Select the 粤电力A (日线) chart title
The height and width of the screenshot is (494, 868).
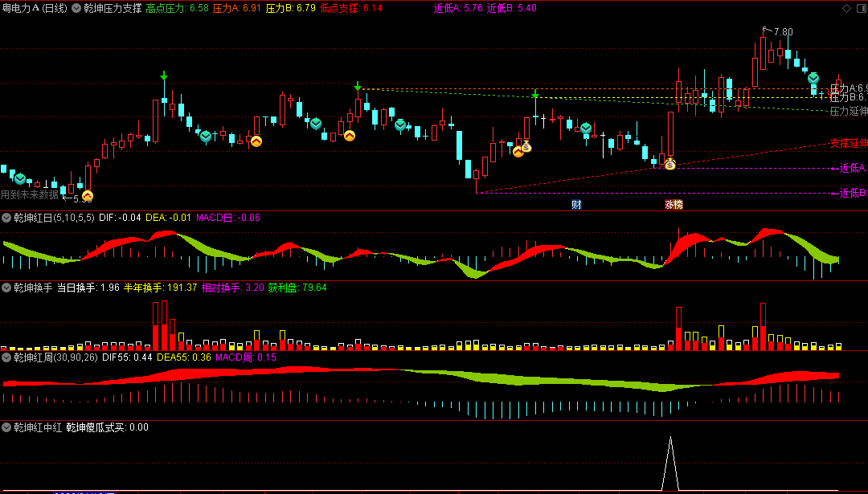point(35,8)
